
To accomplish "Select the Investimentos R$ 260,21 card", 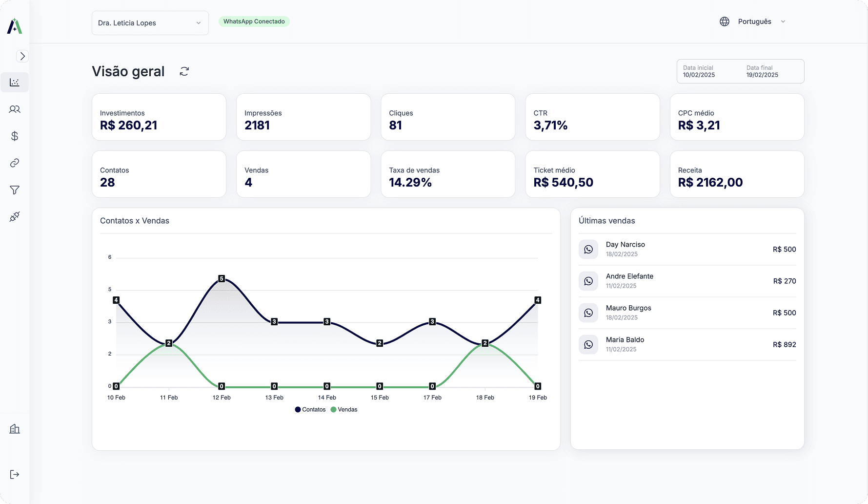I will click(159, 117).
